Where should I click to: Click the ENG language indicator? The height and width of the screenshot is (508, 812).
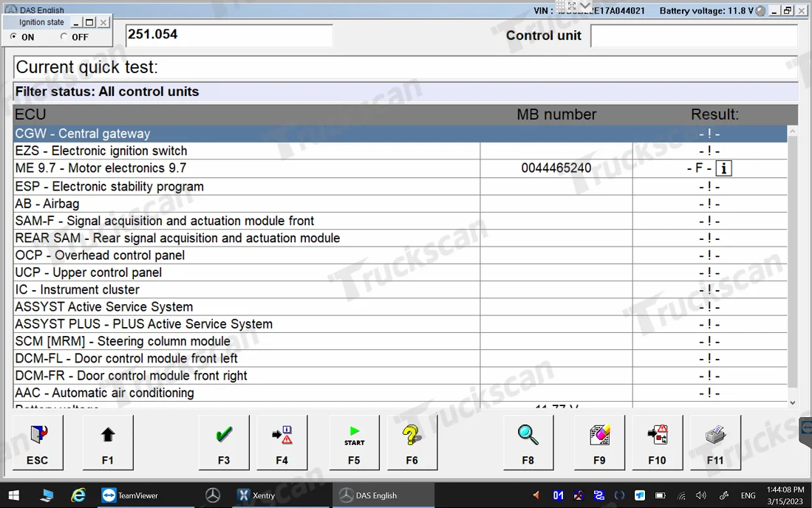[x=748, y=495]
